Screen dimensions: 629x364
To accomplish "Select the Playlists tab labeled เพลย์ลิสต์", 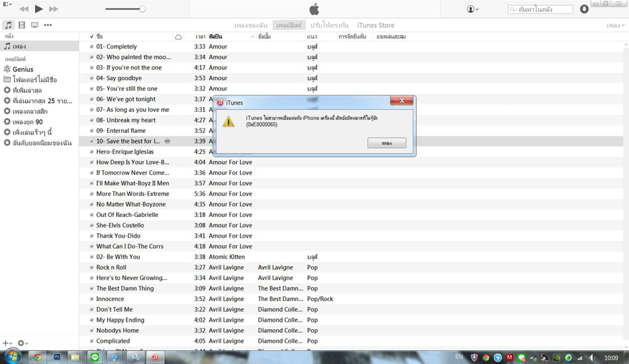I will tap(289, 25).
